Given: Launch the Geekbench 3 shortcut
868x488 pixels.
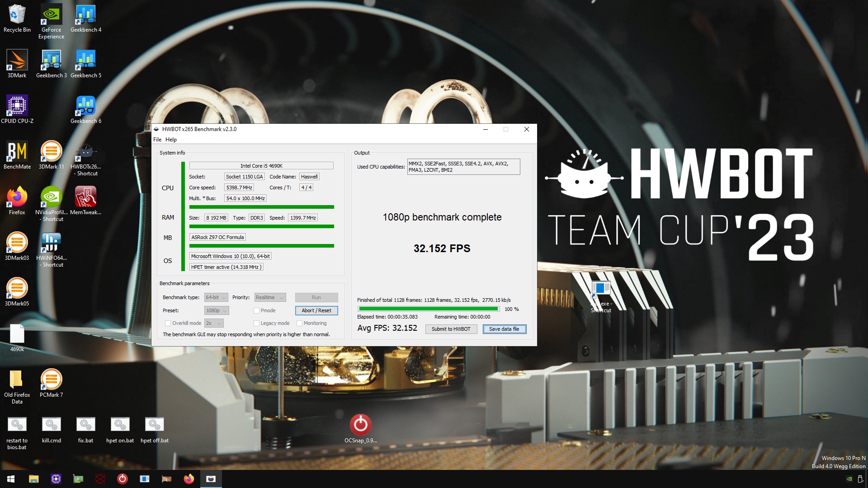Looking at the screenshot, I should (x=51, y=64).
